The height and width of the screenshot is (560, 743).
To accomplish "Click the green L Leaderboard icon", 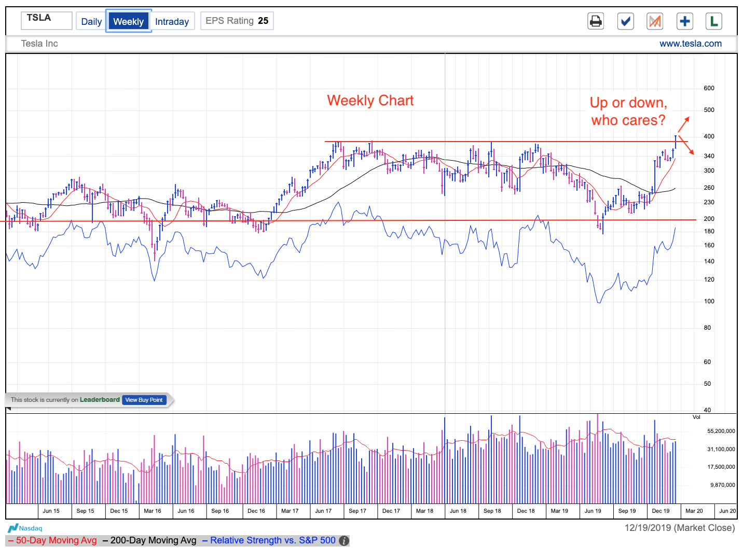I will [x=714, y=21].
